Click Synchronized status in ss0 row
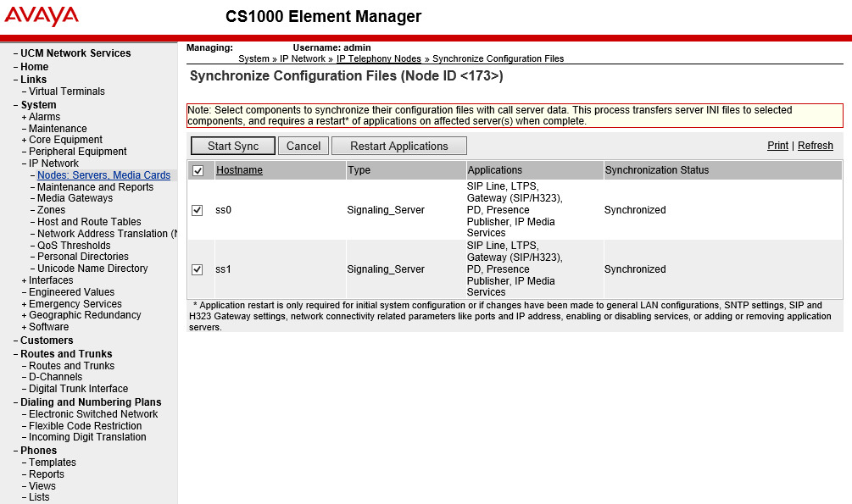Image resolution: width=852 pixels, height=504 pixels. [x=635, y=210]
